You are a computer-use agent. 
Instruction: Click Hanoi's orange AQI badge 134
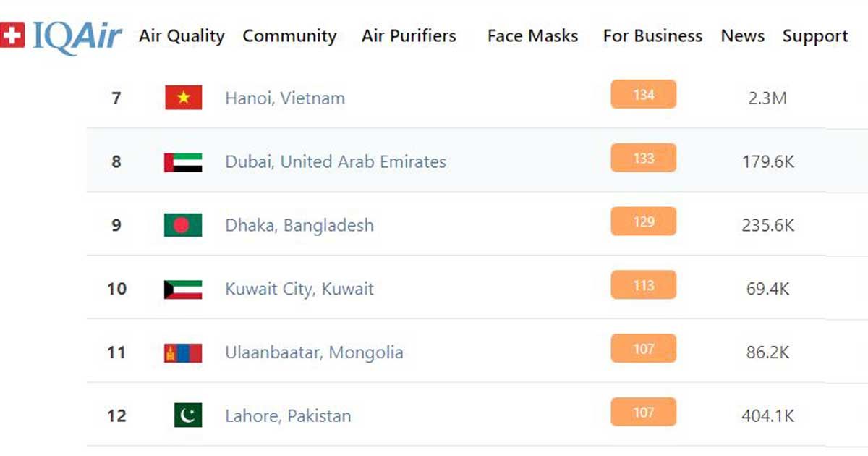pyautogui.click(x=643, y=95)
